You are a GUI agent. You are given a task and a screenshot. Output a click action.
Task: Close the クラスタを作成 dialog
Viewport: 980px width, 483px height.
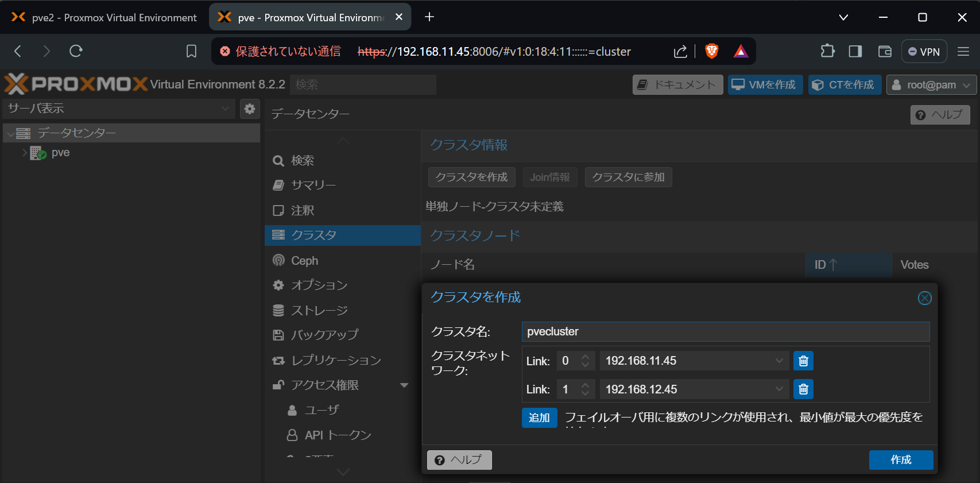[x=924, y=298]
